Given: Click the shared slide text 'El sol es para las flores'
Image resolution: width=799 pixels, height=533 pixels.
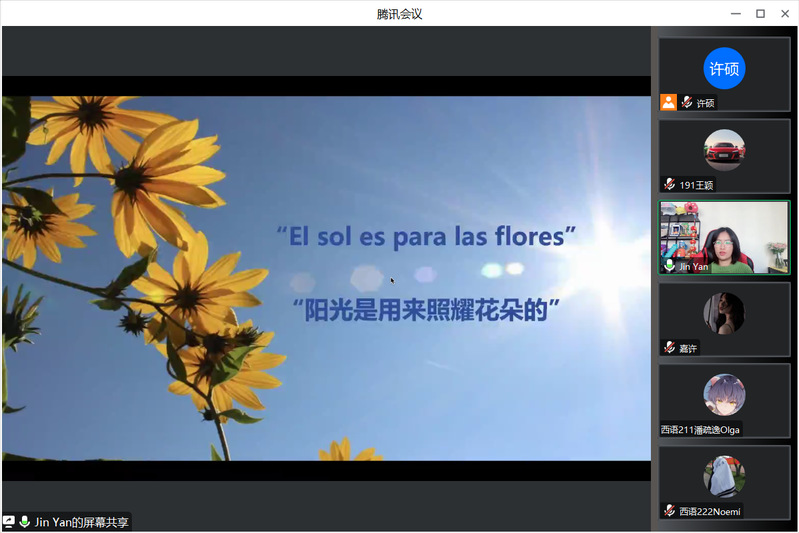Looking at the screenshot, I should pyautogui.click(x=427, y=237).
